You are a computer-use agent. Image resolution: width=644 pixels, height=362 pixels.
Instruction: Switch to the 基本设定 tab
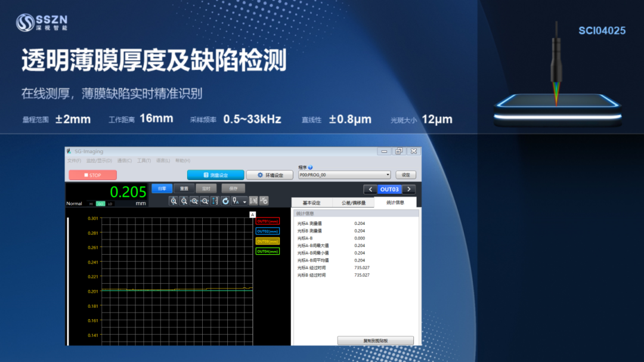(312, 203)
